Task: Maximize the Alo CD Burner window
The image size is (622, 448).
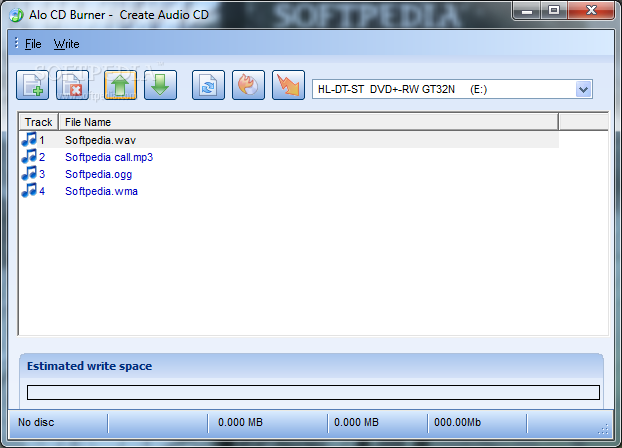Action: [x=554, y=10]
